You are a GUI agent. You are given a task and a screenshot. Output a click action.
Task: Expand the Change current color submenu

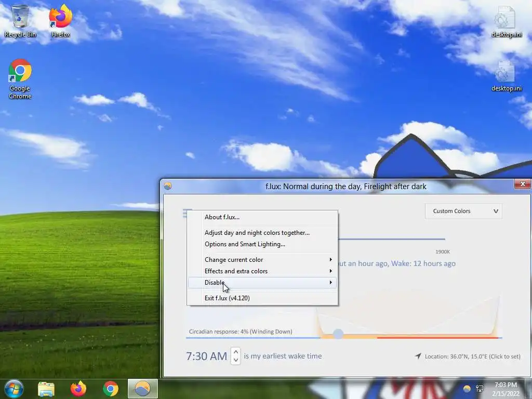click(x=262, y=260)
